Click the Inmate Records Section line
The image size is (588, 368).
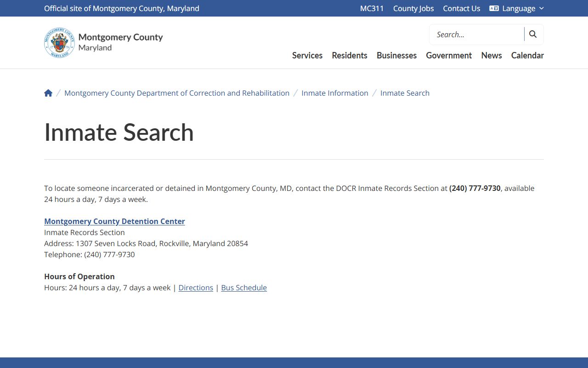[x=85, y=232]
